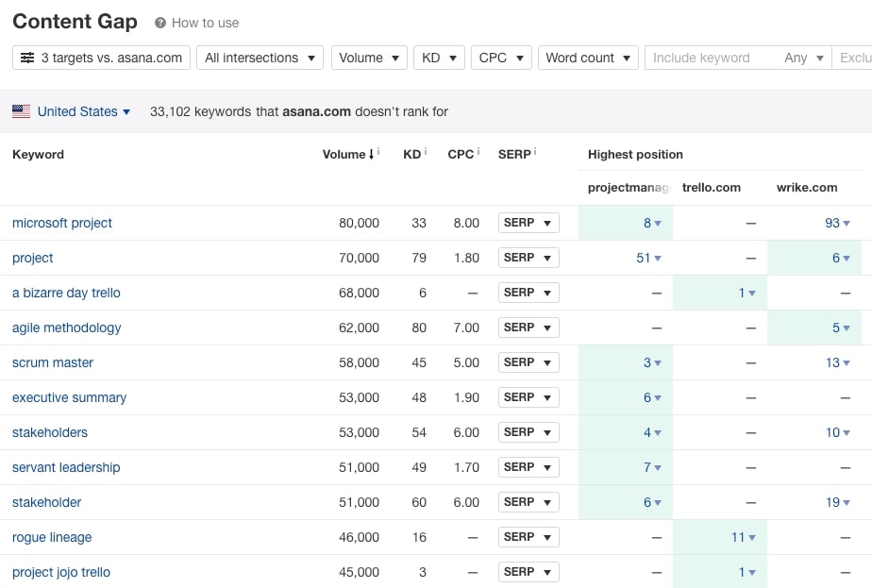The width and height of the screenshot is (872, 588).
Task: Open the How to use link
Action: [x=205, y=23]
